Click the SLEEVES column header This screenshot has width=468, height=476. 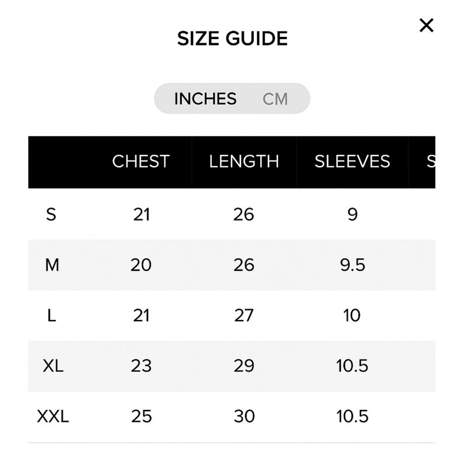coord(352,161)
